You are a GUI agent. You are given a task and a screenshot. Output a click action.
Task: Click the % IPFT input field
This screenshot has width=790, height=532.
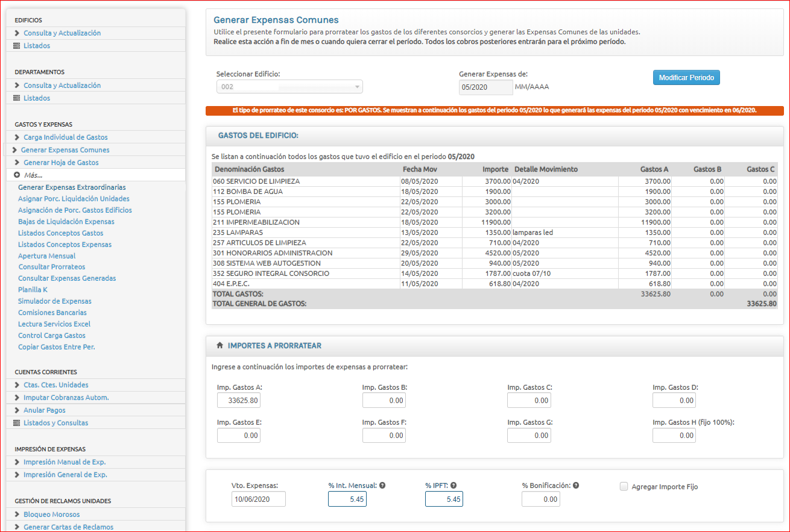coord(444,499)
